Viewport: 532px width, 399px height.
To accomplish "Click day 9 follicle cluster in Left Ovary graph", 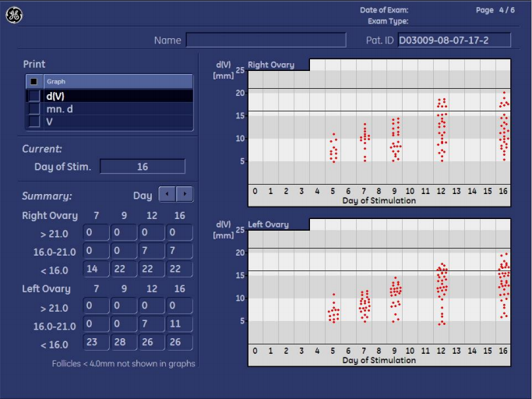I will (x=396, y=299).
